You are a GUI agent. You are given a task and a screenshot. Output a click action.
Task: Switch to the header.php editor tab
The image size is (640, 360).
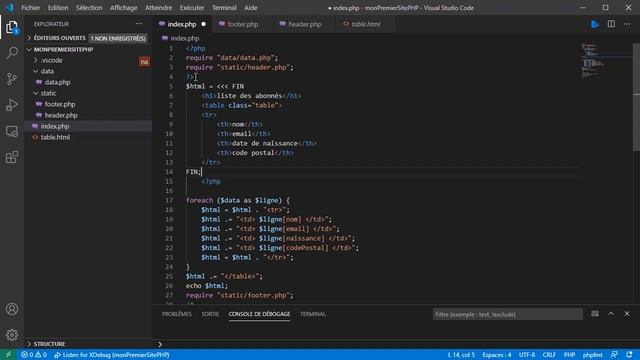[304, 24]
